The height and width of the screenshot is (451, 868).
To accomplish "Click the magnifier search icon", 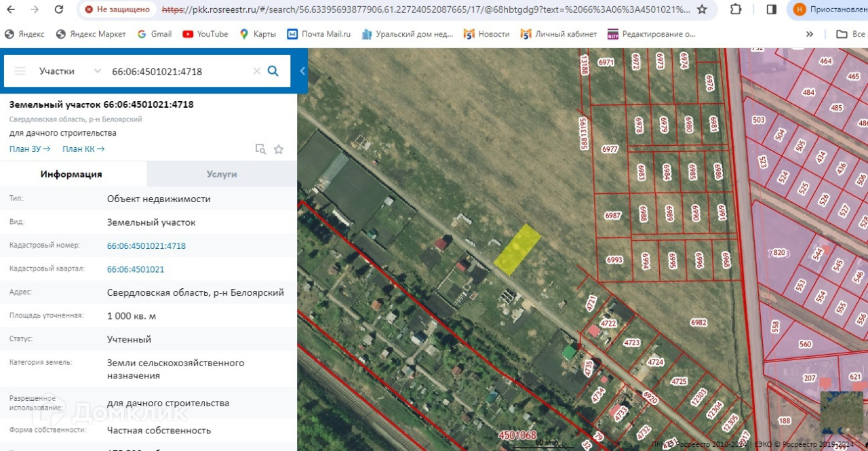I will click(x=273, y=71).
